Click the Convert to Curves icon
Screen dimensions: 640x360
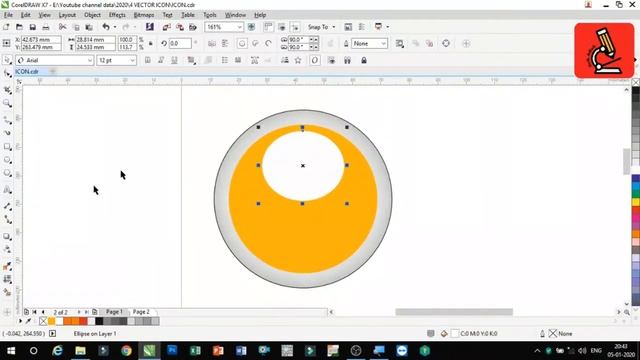coord(446,43)
